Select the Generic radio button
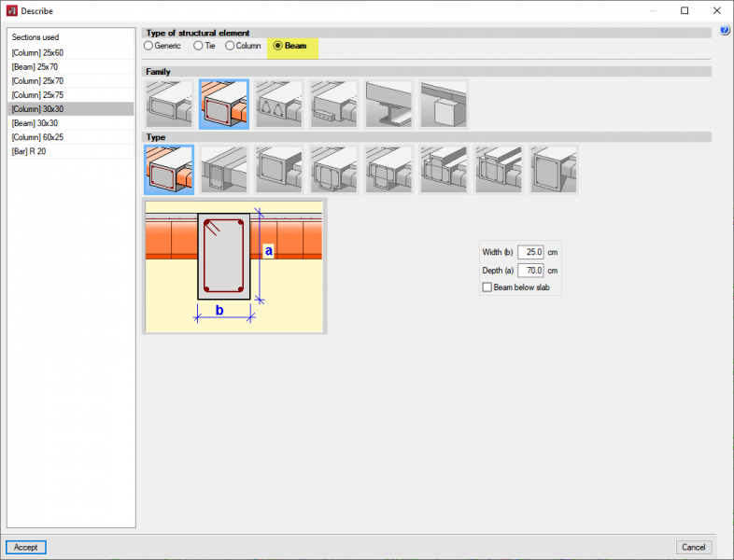Viewport: 734px width, 560px height. (148, 46)
